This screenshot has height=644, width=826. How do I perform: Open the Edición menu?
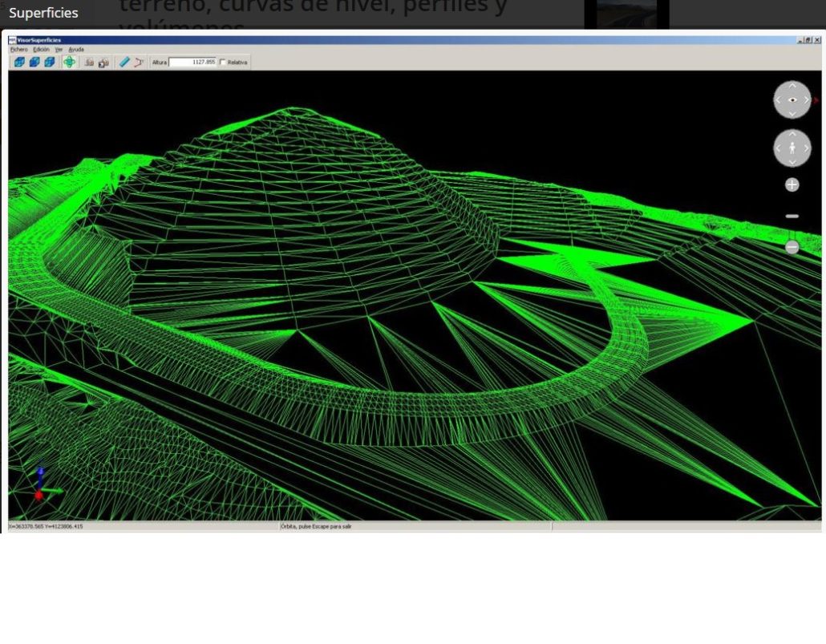point(41,50)
